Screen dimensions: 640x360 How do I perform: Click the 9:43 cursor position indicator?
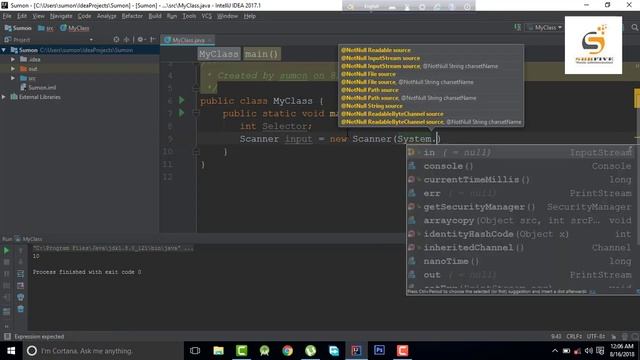[x=556, y=336]
